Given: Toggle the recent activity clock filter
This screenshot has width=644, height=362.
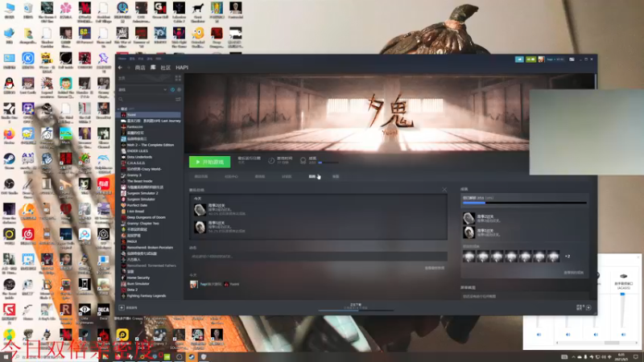Looking at the screenshot, I should [172, 89].
